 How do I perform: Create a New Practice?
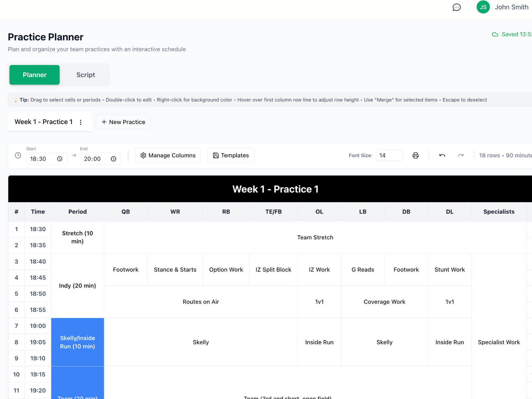click(x=123, y=122)
